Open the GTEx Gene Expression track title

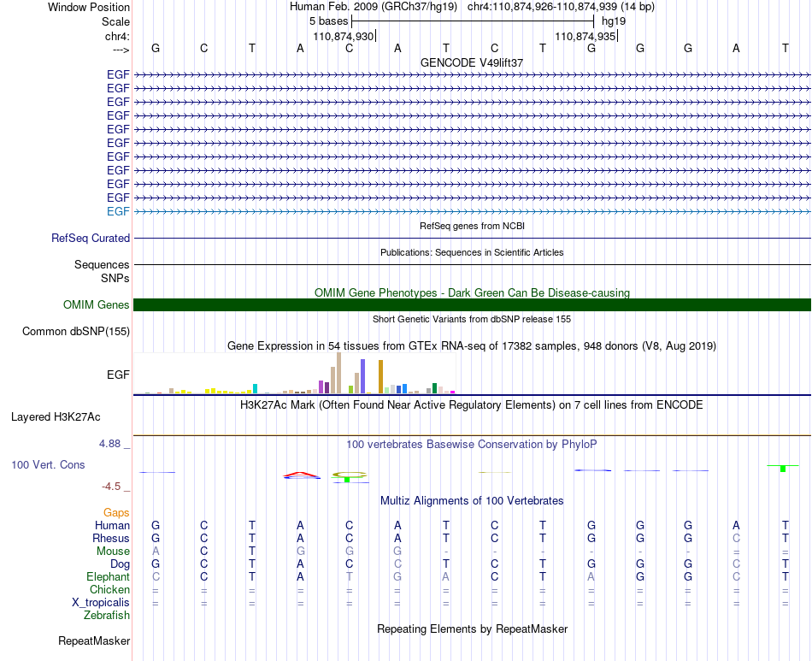472,346
